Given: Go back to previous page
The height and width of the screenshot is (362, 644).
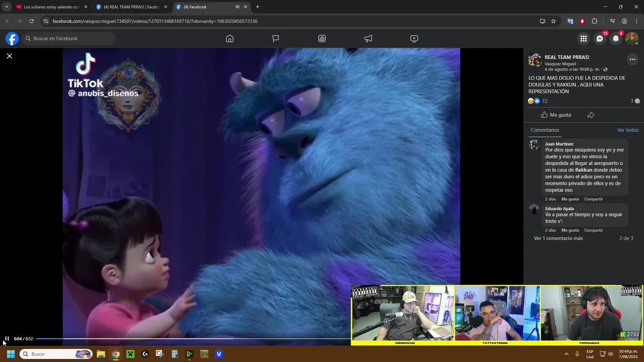Looking at the screenshot, I should coord(7,21).
